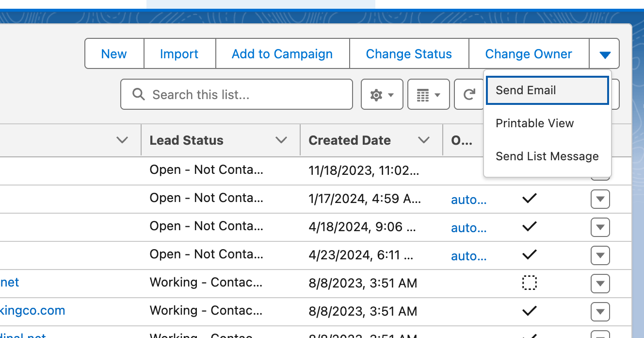The image size is (644, 338).
Task: Open more actions arrow beside Change Owner
Action: pyautogui.click(x=604, y=54)
